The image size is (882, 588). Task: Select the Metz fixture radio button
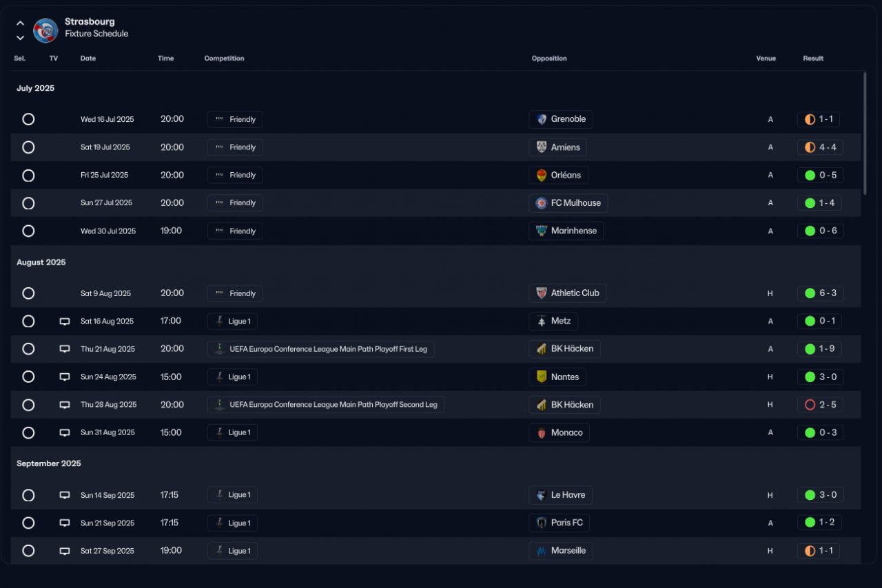point(28,321)
